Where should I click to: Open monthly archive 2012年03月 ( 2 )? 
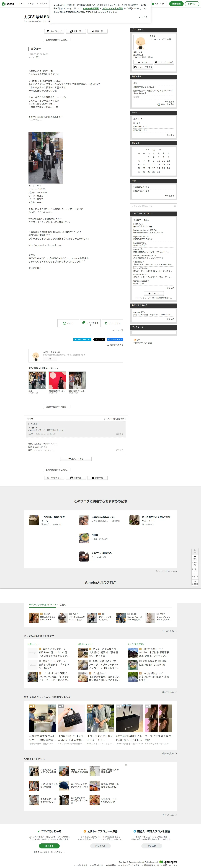(x=141, y=191)
